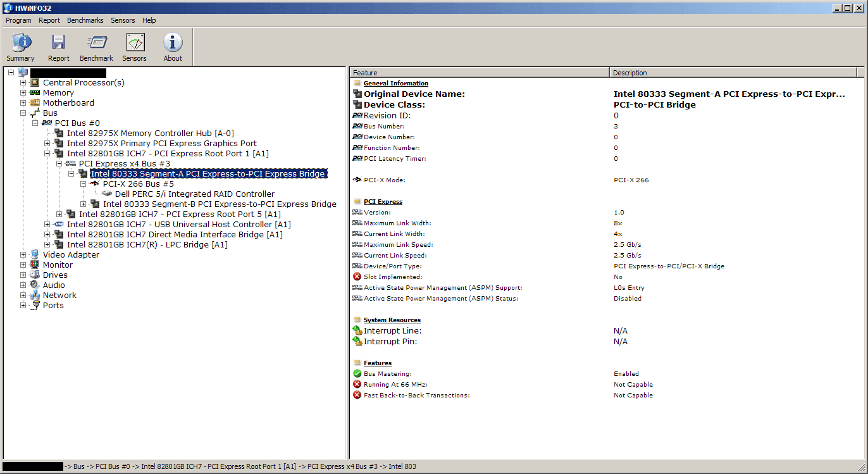Screen dimensions: 868x474
Task: Click the Bus node icon
Action: [x=35, y=113]
